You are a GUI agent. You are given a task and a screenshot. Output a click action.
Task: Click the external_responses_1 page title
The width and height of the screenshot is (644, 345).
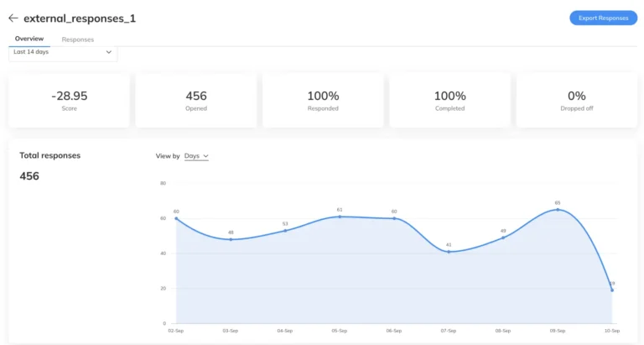pyautogui.click(x=80, y=18)
